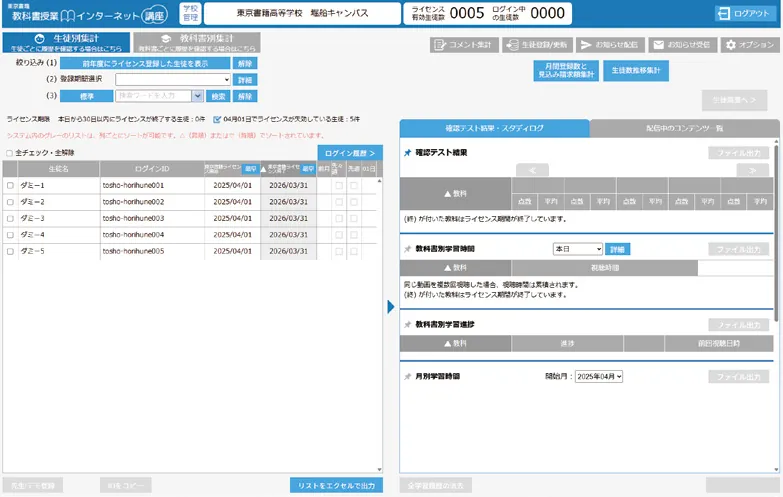Check the box for ダミー3
This screenshot has width=783, height=497.
coord(10,218)
